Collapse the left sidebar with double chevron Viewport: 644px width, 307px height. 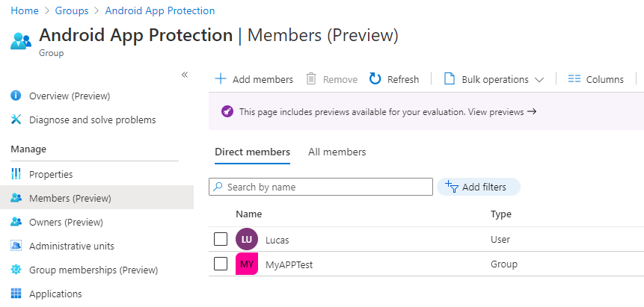(x=185, y=75)
